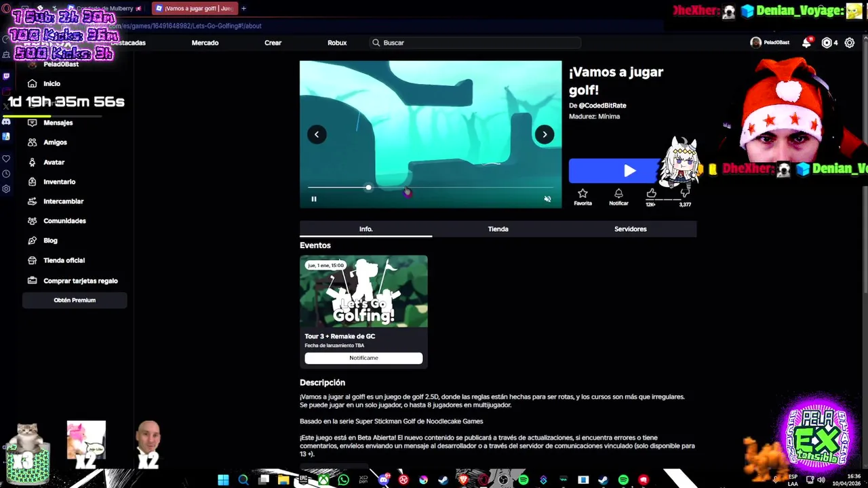Select the ¡Vamos a jugar golf! browser tab

tap(193, 8)
